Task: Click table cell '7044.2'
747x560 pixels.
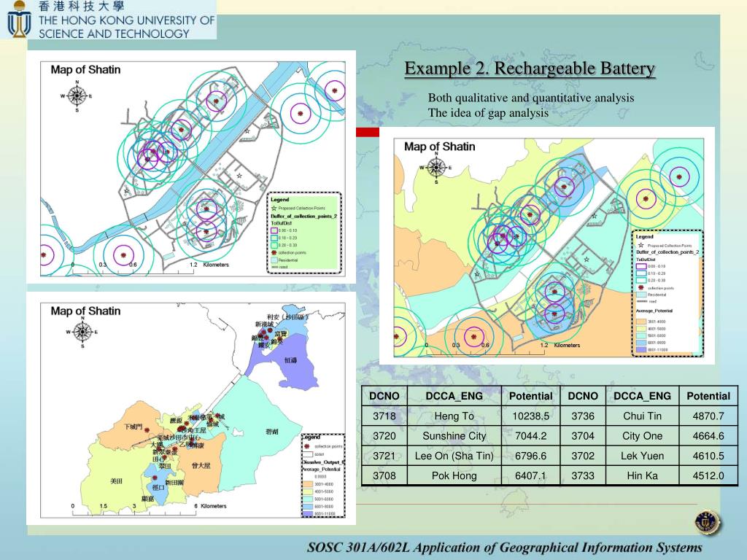Action: pyautogui.click(x=530, y=436)
